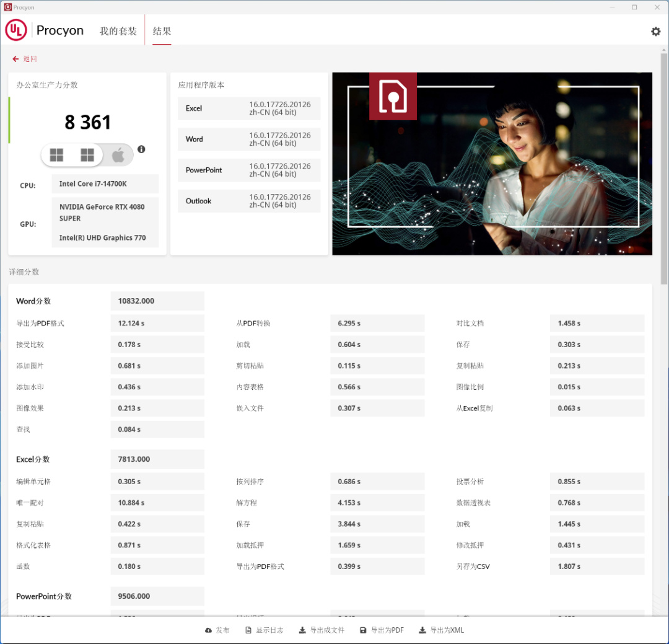669x644 pixels.
Task: Click the 查找 value 0.084 s
Action: 157,429
